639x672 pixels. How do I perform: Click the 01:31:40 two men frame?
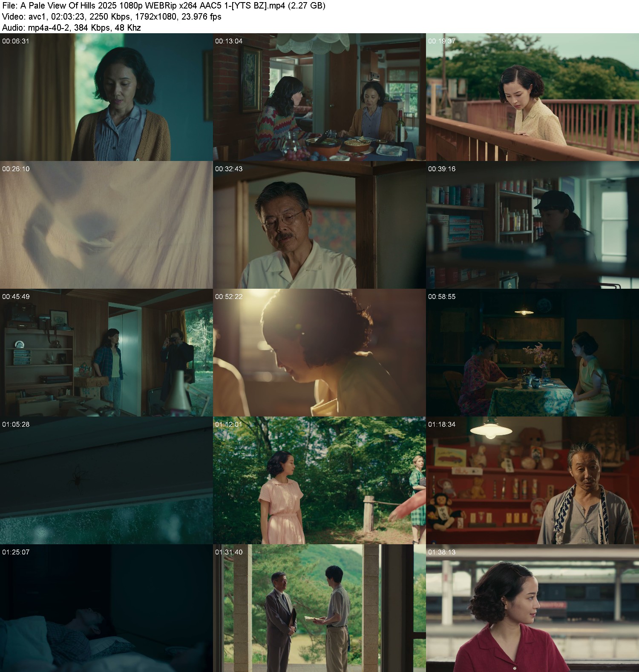(319, 608)
